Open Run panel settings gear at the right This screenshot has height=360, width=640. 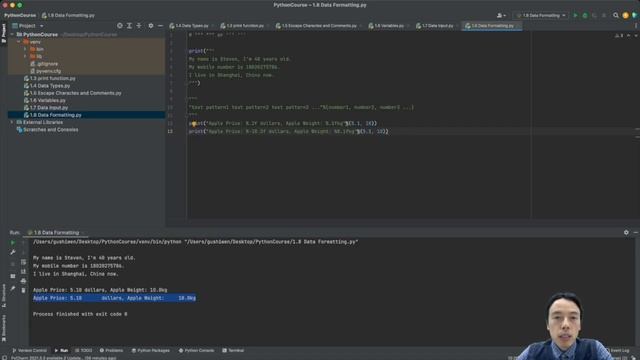coord(626,232)
